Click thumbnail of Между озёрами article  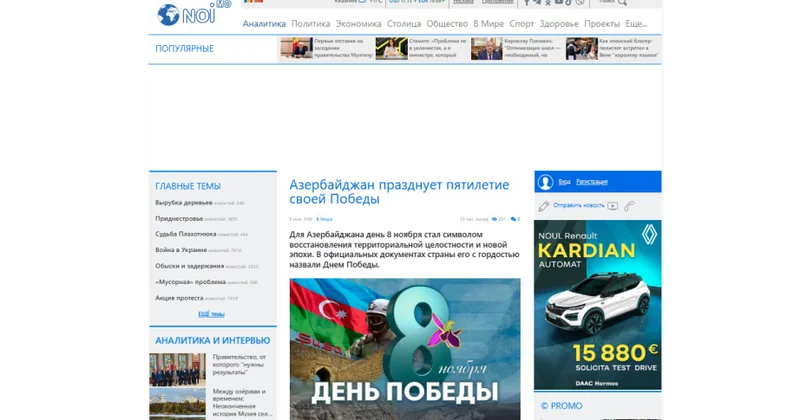pos(178,404)
